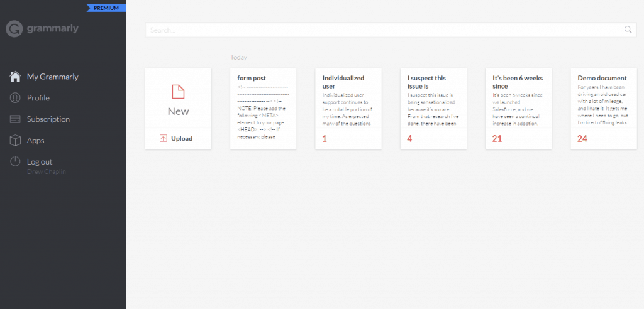644x309 pixels.
Task: Create a New document via label
Action: click(x=178, y=111)
